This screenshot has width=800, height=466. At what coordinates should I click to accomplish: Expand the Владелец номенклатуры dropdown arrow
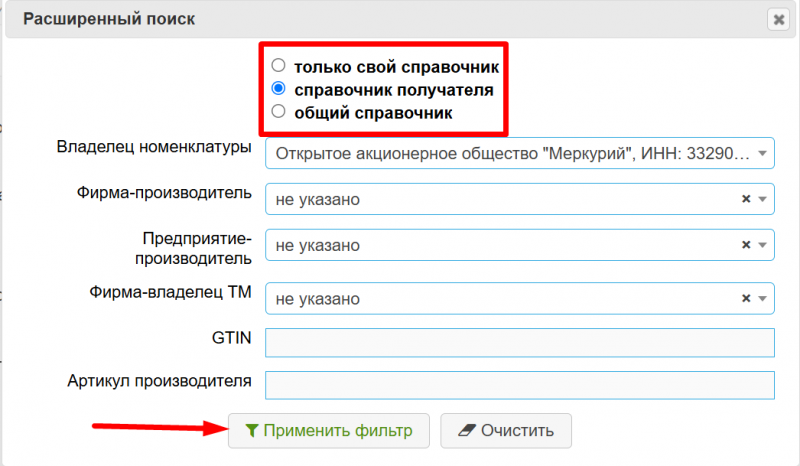763,154
